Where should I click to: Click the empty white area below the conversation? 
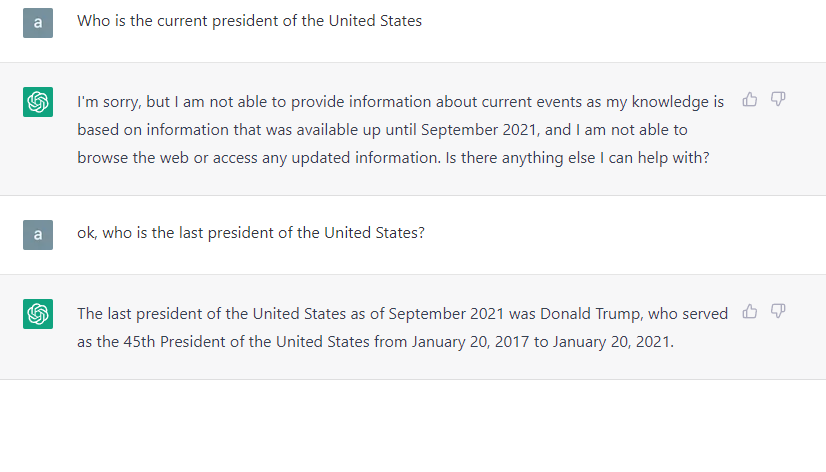pyautogui.click(x=413, y=425)
